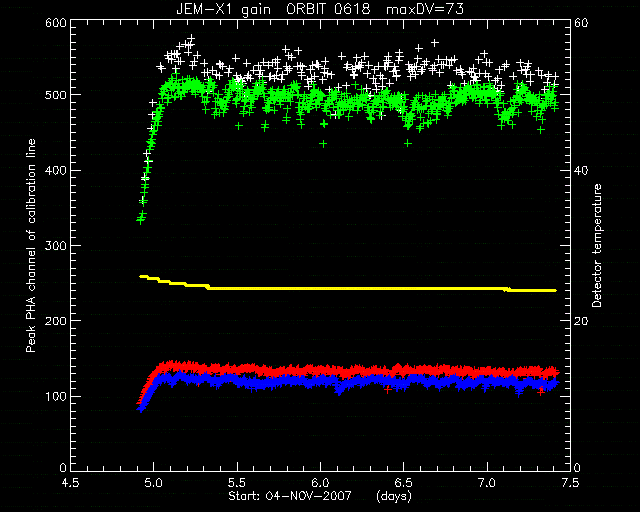640x512 pixels.
Task: Click the 6.0 tick label on x-axis
Action: point(321,483)
